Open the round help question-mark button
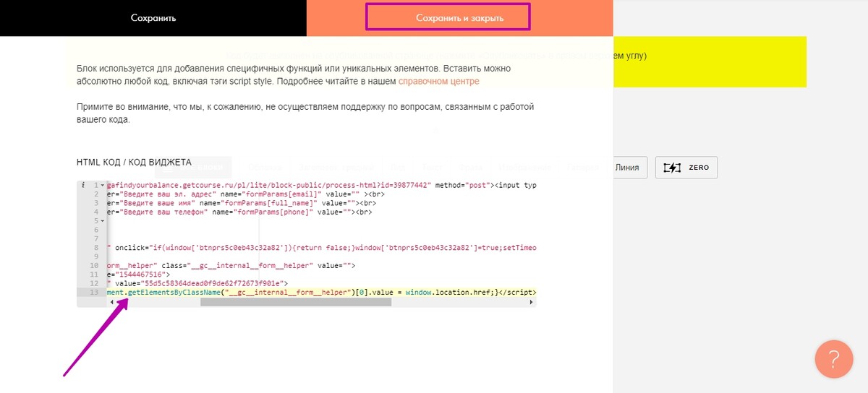The width and height of the screenshot is (868, 393). point(833,359)
